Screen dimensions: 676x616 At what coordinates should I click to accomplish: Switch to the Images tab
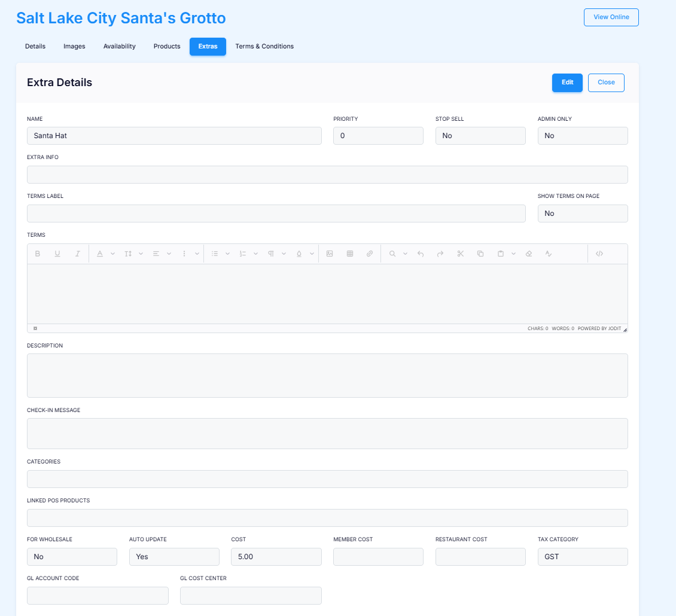click(x=74, y=47)
